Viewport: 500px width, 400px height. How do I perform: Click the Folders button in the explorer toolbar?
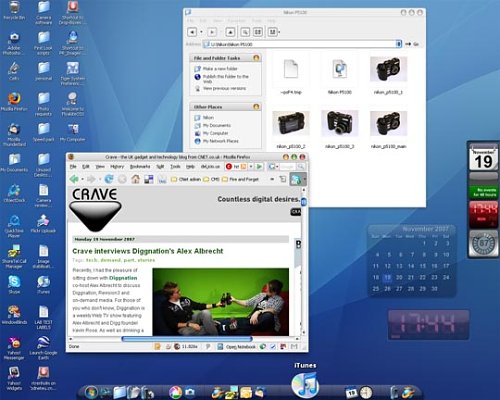(258, 32)
